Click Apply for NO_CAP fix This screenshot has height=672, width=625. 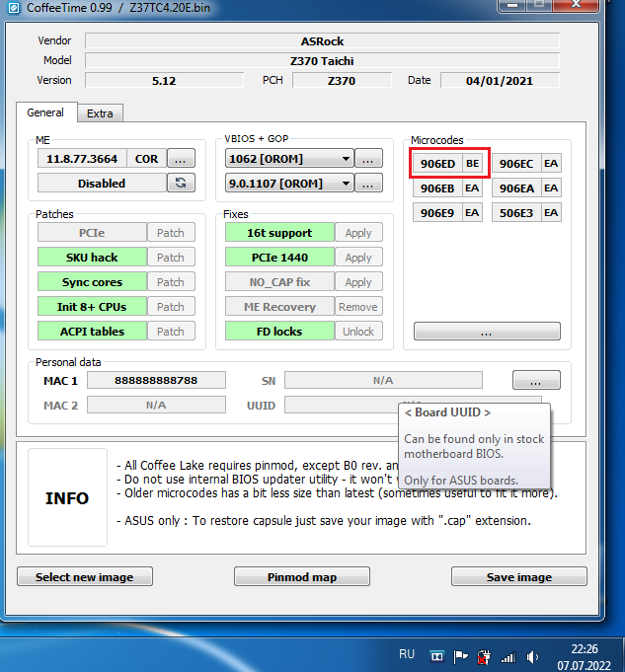click(358, 282)
